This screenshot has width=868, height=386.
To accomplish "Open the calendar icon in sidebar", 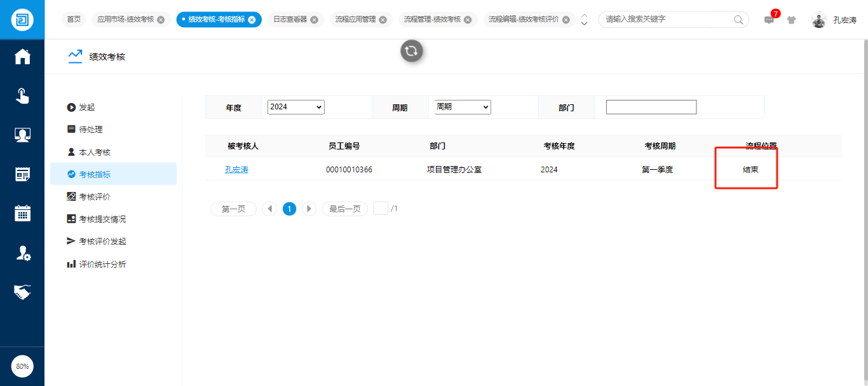I will 22,213.
